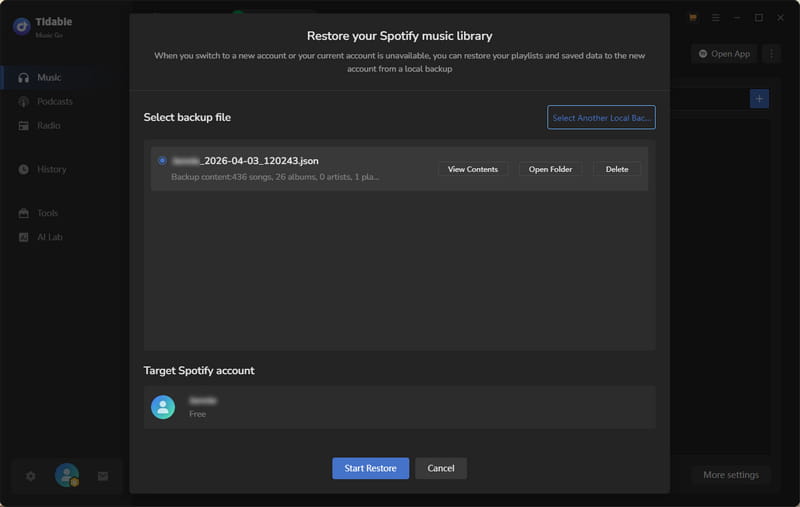Image resolution: width=800 pixels, height=507 pixels.
Task: Click the Start Restore button
Action: (x=370, y=468)
